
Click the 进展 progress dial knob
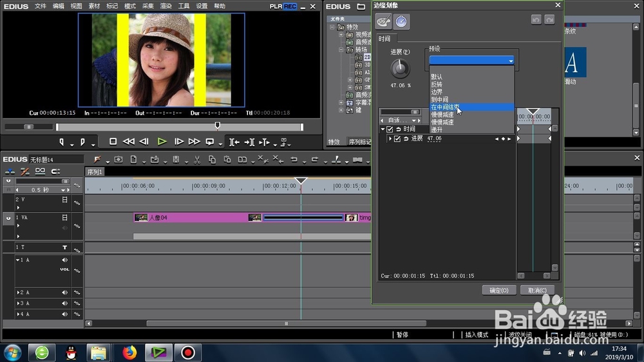400,69
